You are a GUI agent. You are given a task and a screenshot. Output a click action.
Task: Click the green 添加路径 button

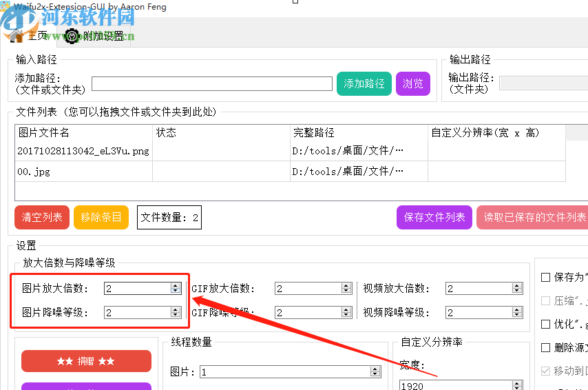[x=364, y=83]
